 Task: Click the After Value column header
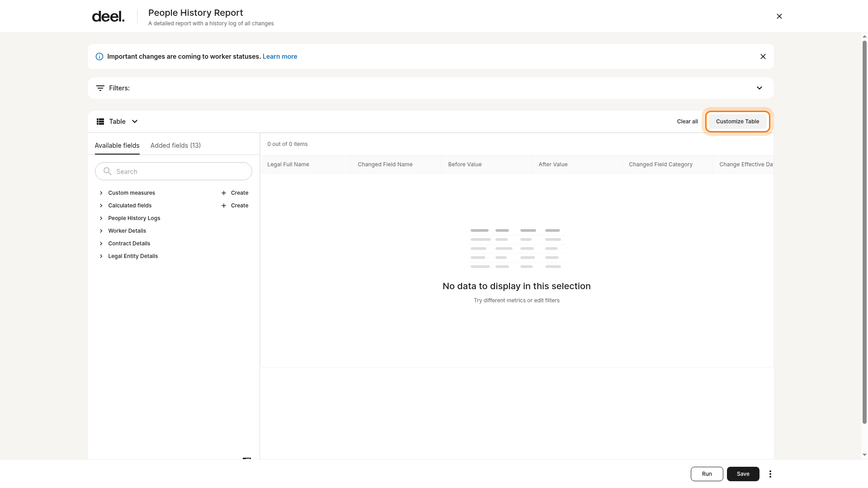coord(576,164)
